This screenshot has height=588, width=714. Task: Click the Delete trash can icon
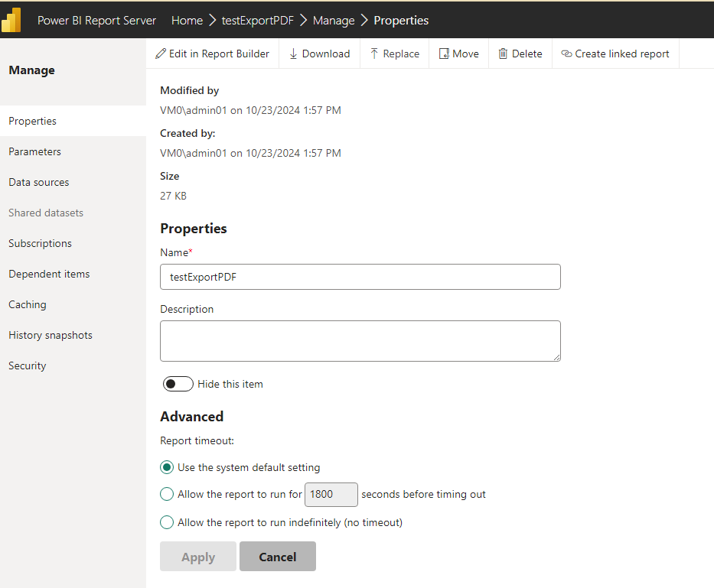503,54
